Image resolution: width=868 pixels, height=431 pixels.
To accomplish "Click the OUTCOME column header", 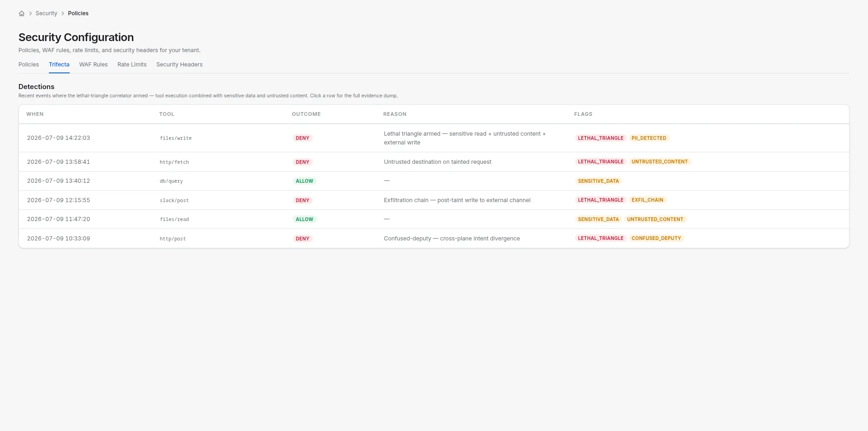I will click(306, 114).
